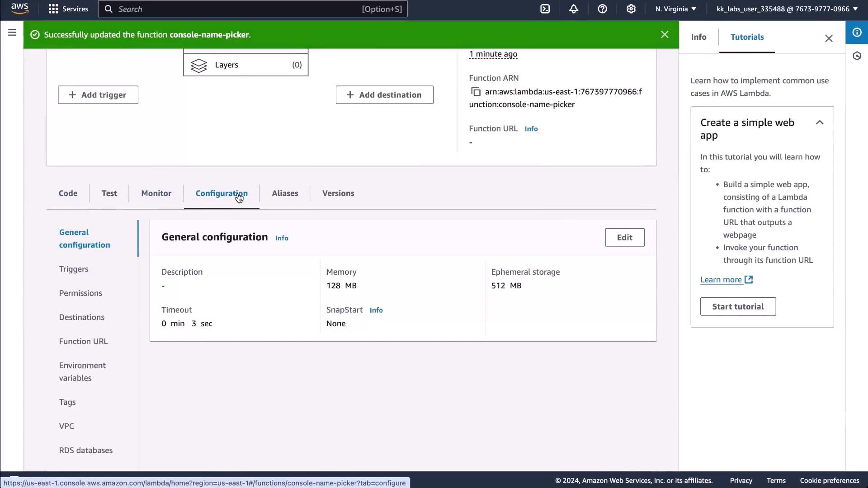This screenshot has width=868, height=488.
Task: Select VPC in configuration sidebar
Action: tap(66, 426)
